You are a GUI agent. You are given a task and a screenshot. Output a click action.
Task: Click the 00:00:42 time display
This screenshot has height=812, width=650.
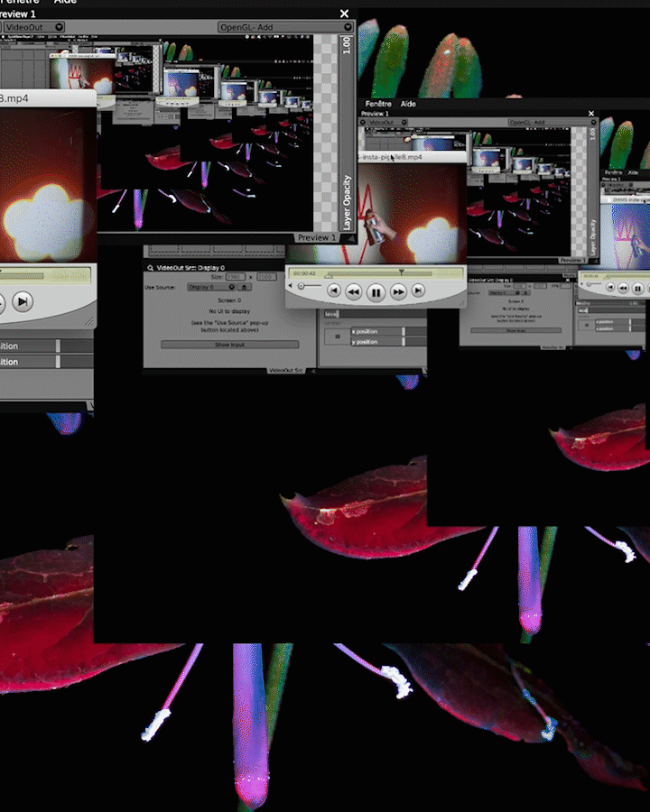tap(305, 272)
